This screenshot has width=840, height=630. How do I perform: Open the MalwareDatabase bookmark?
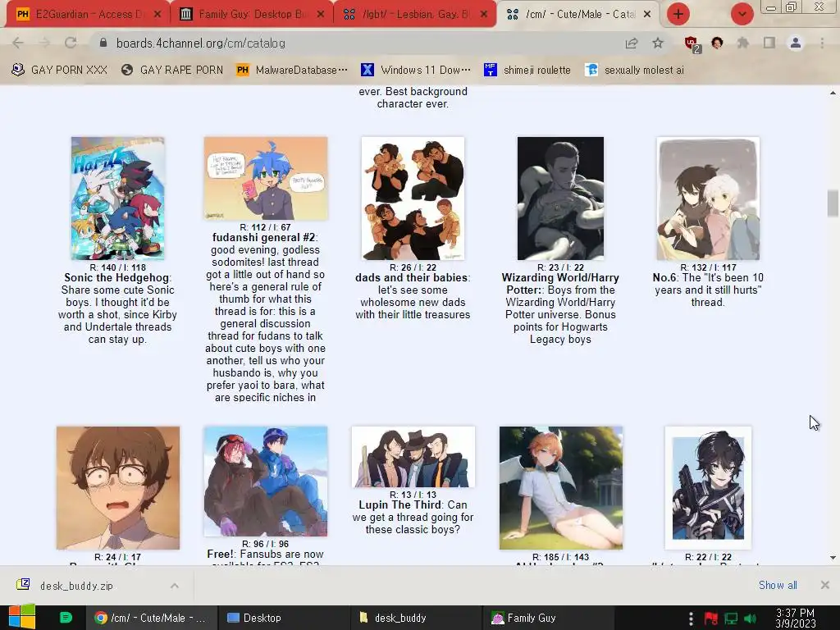(292, 70)
